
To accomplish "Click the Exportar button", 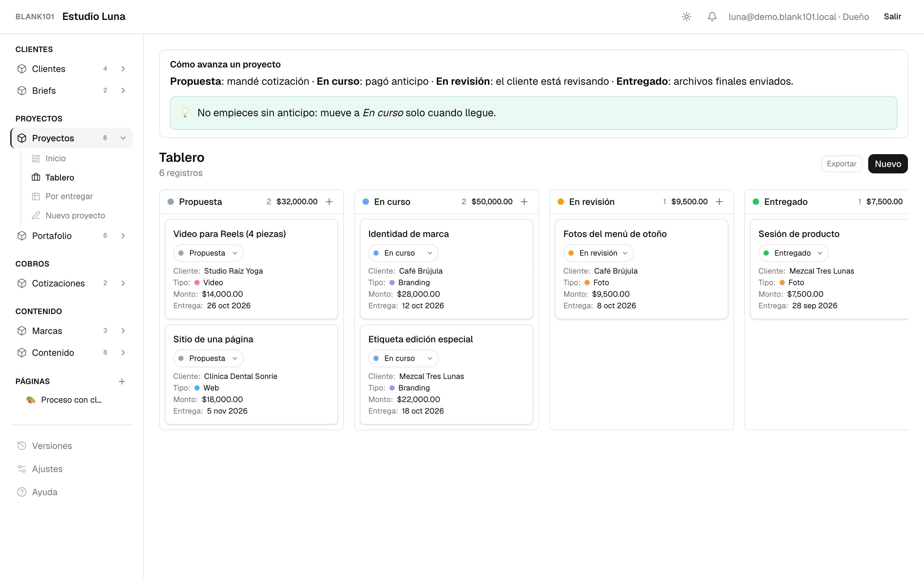I will (x=842, y=164).
